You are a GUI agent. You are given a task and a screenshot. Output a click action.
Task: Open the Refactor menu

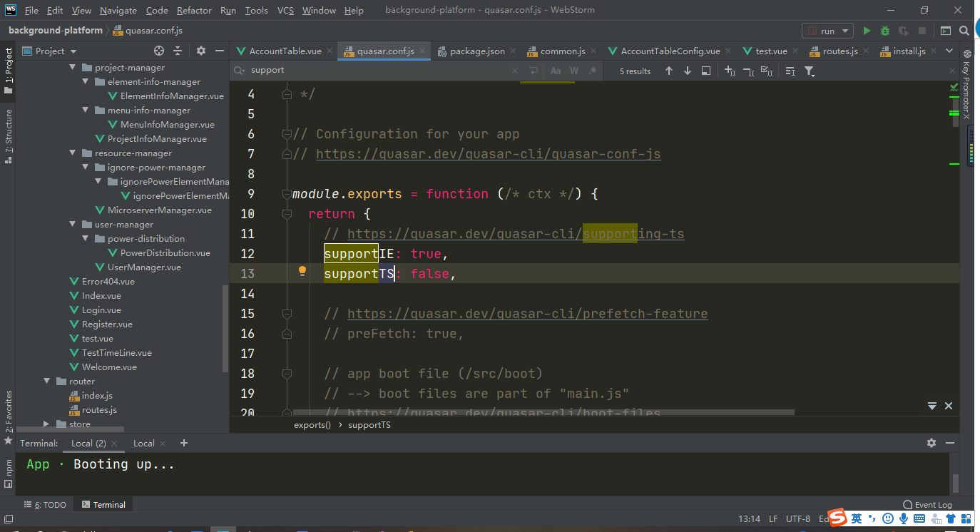194,10
